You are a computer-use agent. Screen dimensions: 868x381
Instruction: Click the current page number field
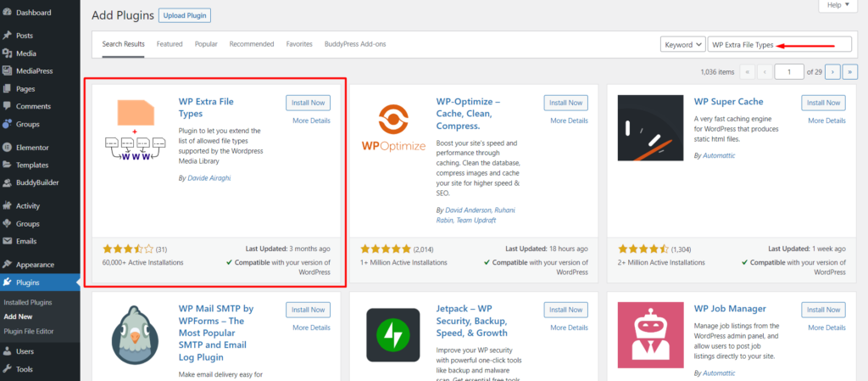789,72
